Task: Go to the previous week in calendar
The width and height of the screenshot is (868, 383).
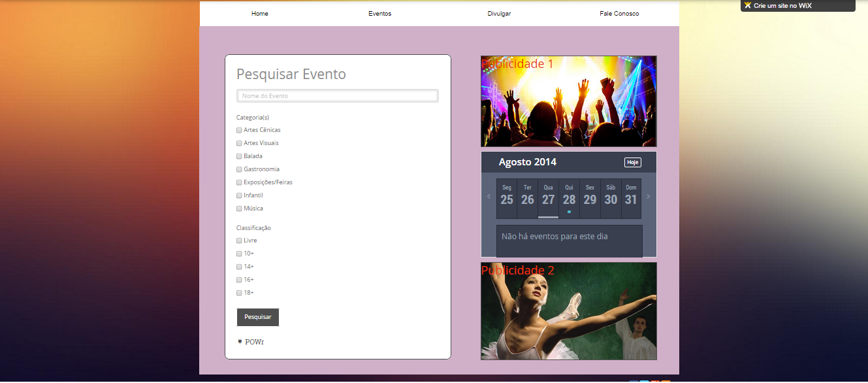Action: 489,197
